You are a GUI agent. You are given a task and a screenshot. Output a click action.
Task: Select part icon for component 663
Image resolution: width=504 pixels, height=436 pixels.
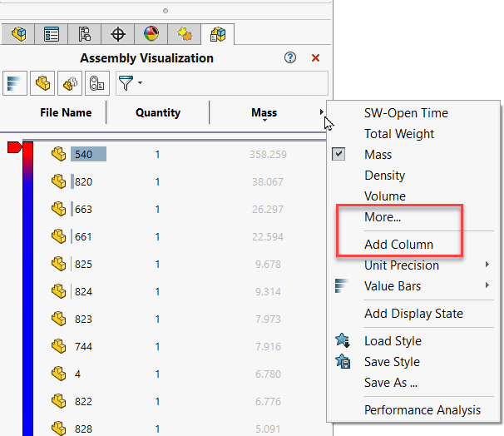pyautogui.click(x=58, y=209)
